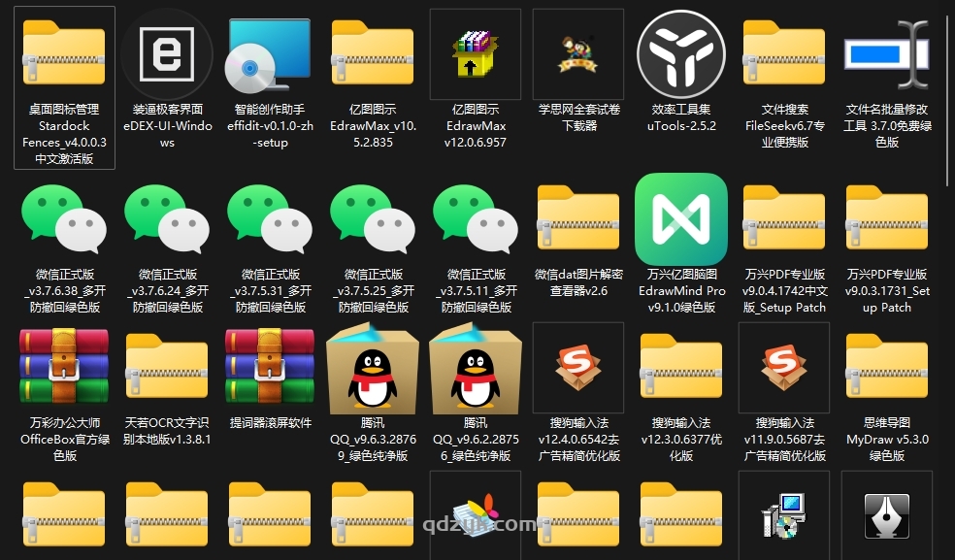Click the 搜狗输入法 v12.4.0.6542 box icon
This screenshot has width=955, height=560.
[577, 367]
